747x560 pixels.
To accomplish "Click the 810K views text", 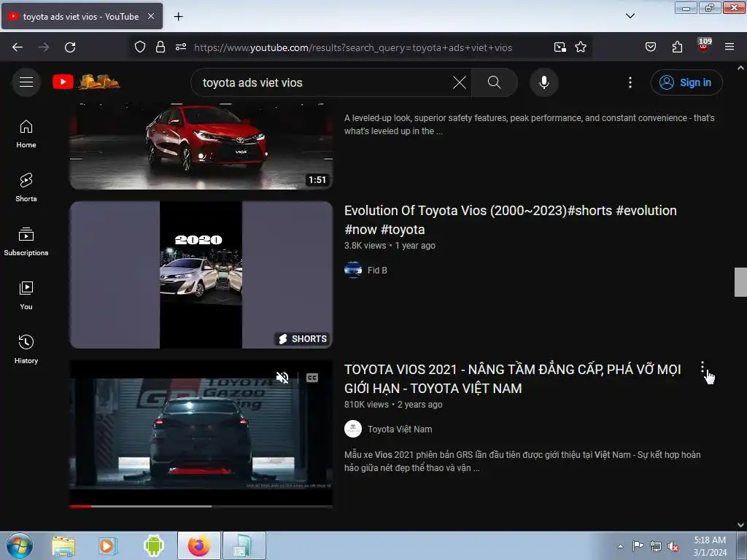I will coord(366,404).
